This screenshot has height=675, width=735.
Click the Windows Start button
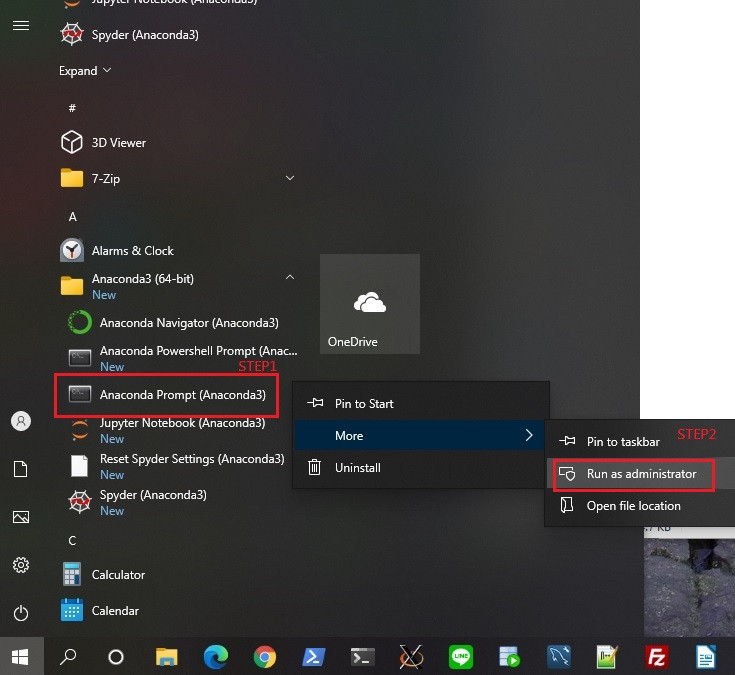[x=20, y=657]
